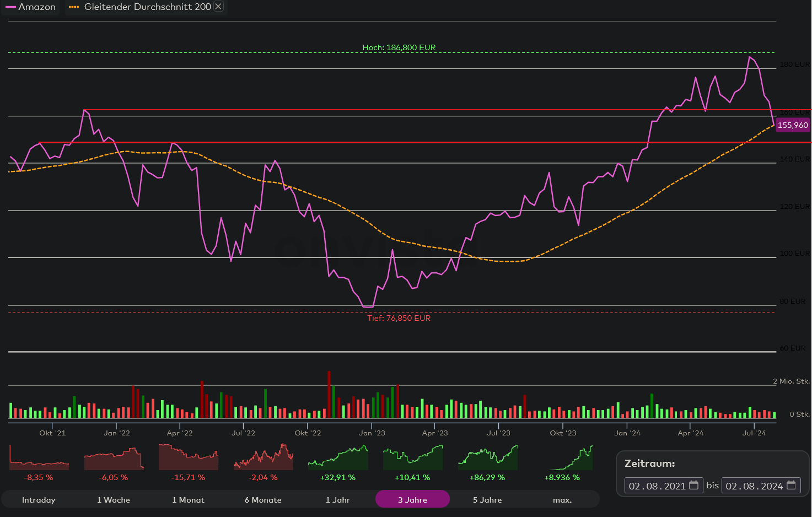The width and height of the screenshot is (812, 517).
Task: Click the 1 Jahr +32,91 % sparkline
Action: pyautogui.click(x=338, y=458)
